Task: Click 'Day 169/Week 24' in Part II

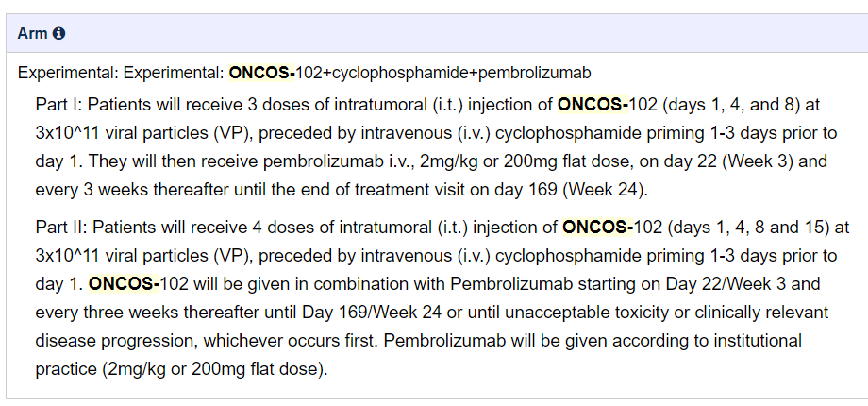Action: (x=372, y=313)
